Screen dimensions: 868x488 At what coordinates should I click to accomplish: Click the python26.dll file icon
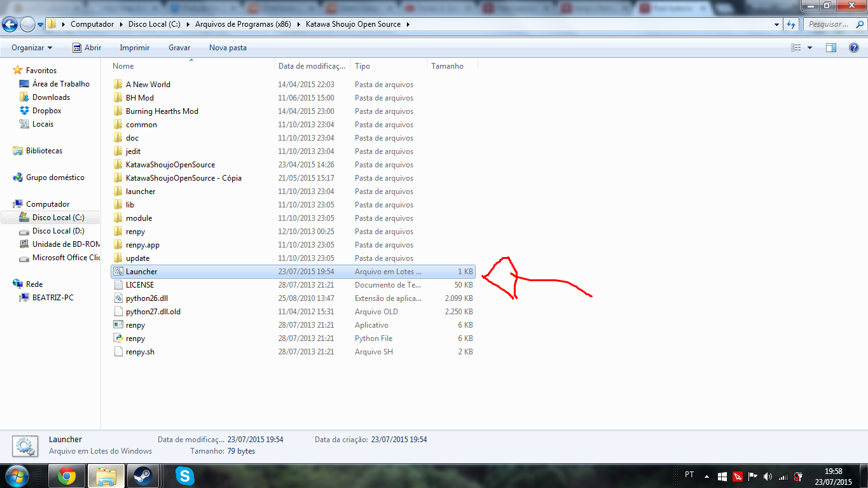[118, 298]
